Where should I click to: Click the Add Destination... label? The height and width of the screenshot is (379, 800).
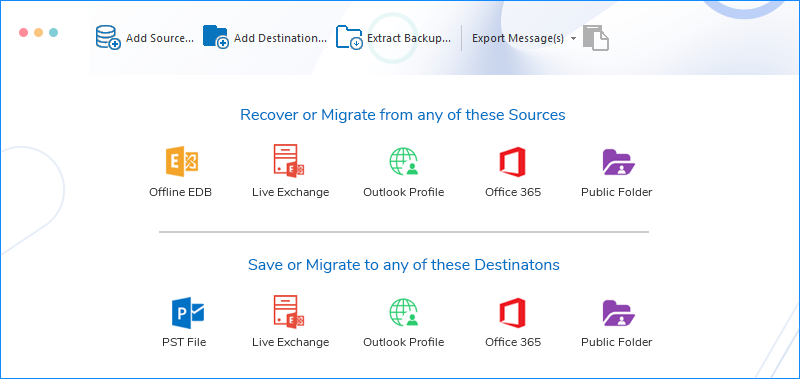[x=280, y=38]
